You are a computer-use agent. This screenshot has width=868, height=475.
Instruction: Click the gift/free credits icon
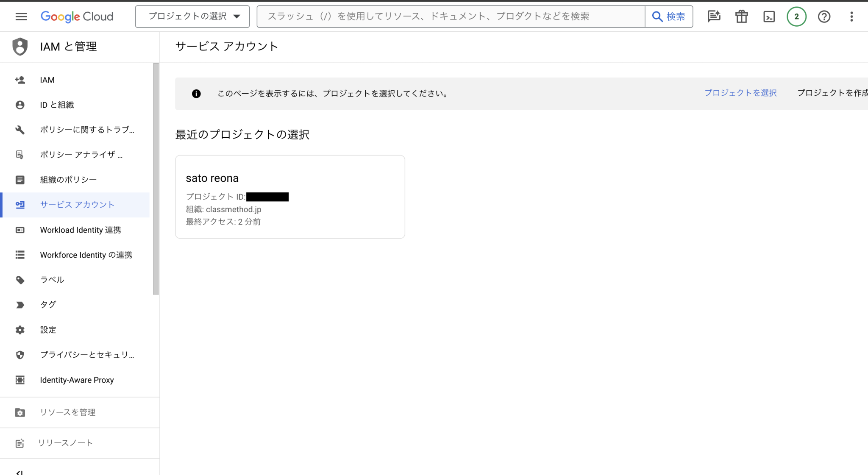tap(741, 16)
